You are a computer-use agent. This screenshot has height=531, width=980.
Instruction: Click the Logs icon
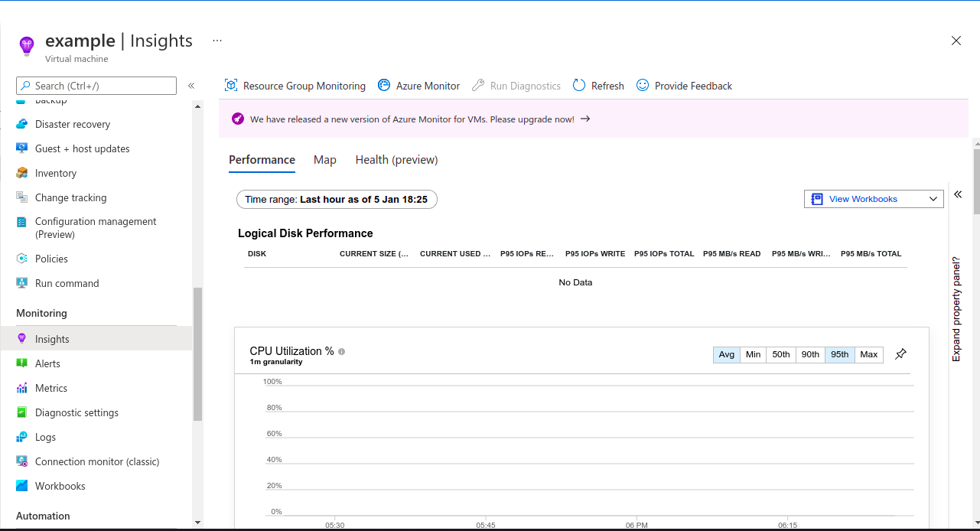[x=21, y=437]
